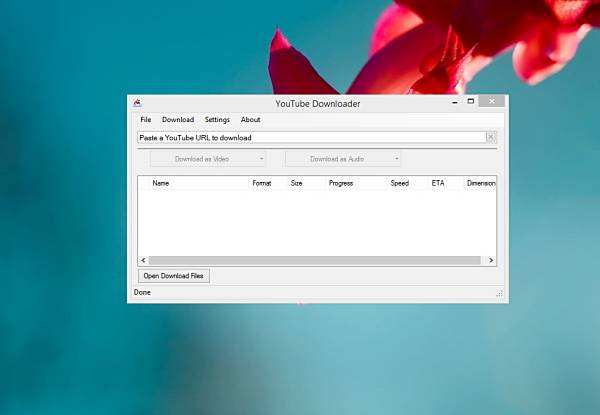Open the File menu
Screen dimensions: 600x415
(146, 120)
